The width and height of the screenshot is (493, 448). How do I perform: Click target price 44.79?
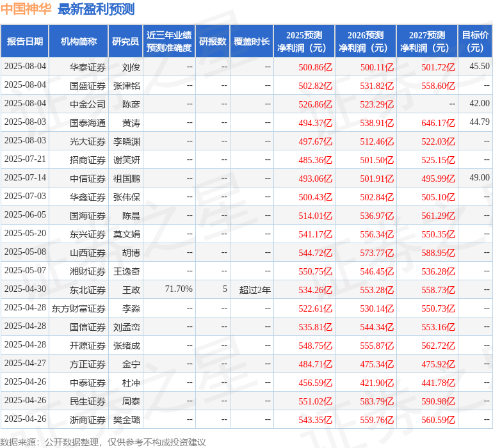[480, 122]
